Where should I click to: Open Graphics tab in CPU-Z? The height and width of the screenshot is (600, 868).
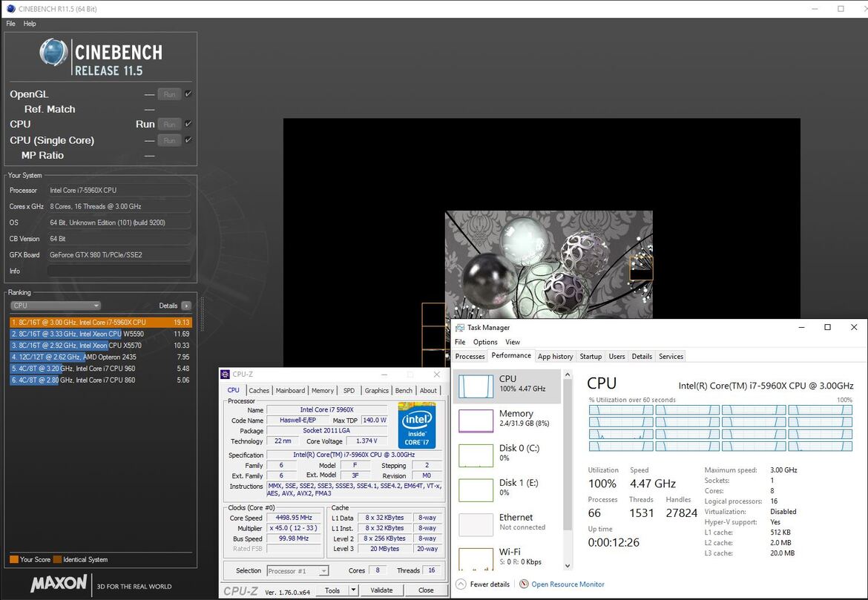coord(376,390)
